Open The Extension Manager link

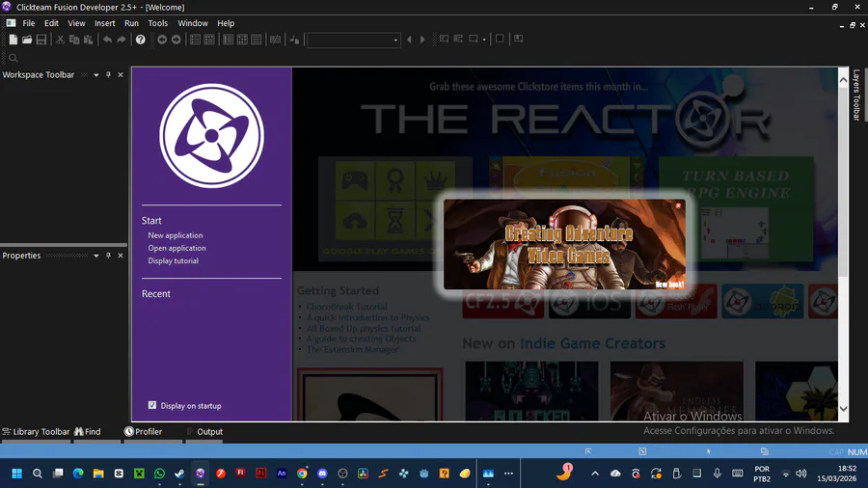coord(351,349)
